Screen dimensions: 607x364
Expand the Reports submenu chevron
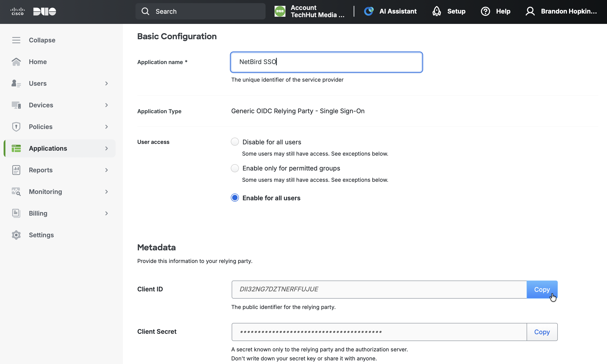click(x=106, y=170)
